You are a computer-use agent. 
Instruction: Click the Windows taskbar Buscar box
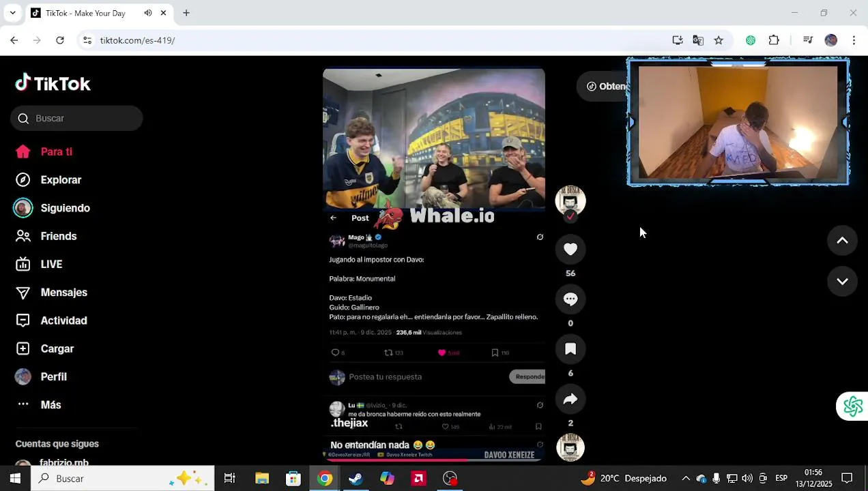[124, 479]
